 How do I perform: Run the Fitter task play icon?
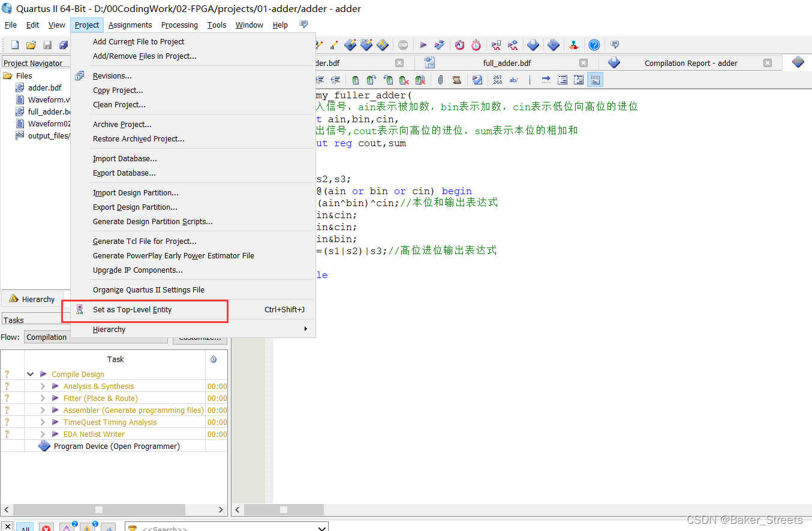[x=56, y=398]
